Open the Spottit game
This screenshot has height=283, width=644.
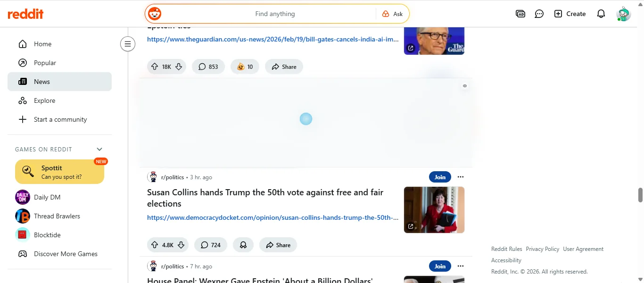[59, 172]
